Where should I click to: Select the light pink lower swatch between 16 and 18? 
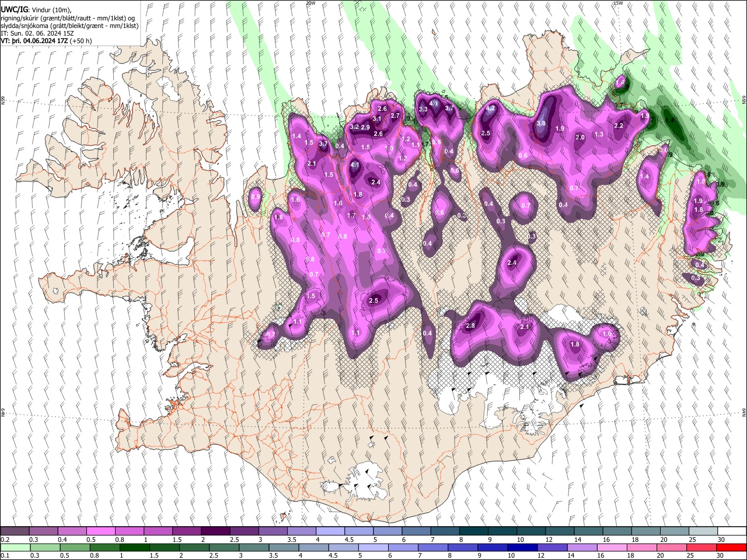pyautogui.click(x=612, y=547)
